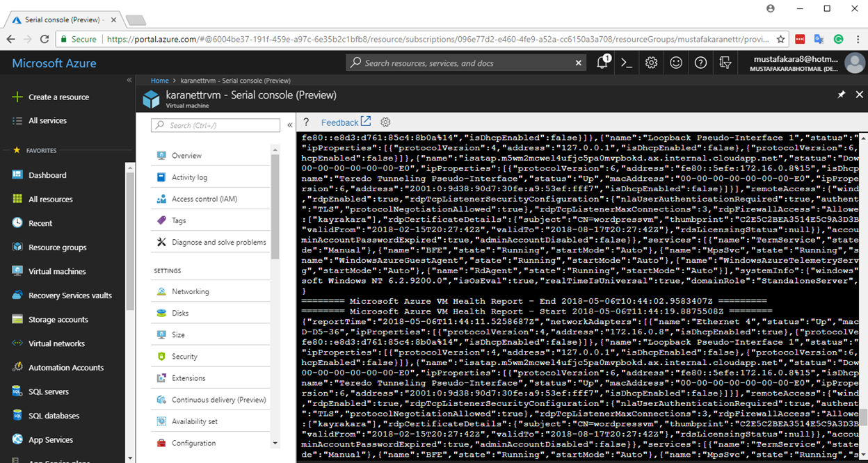Screen dimensions: 868x463
Task: Click the feedback smiley icon
Action: pyautogui.click(x=676, y=63)
